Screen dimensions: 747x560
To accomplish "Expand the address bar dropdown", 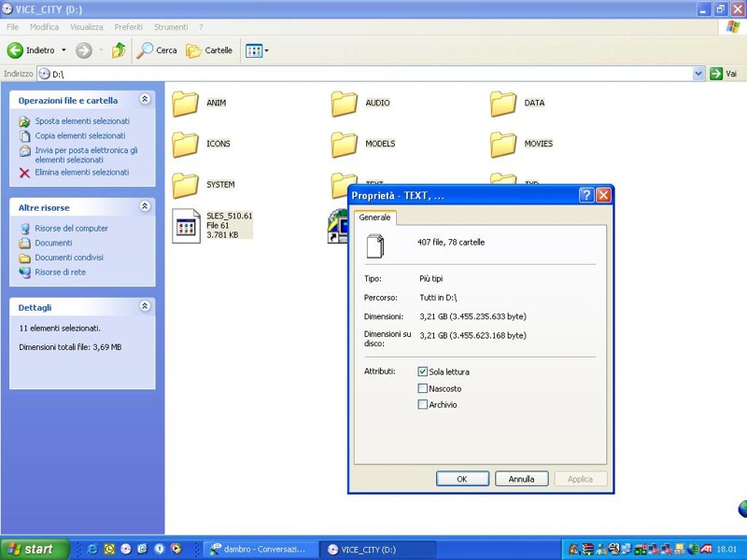I will (698, 74).
